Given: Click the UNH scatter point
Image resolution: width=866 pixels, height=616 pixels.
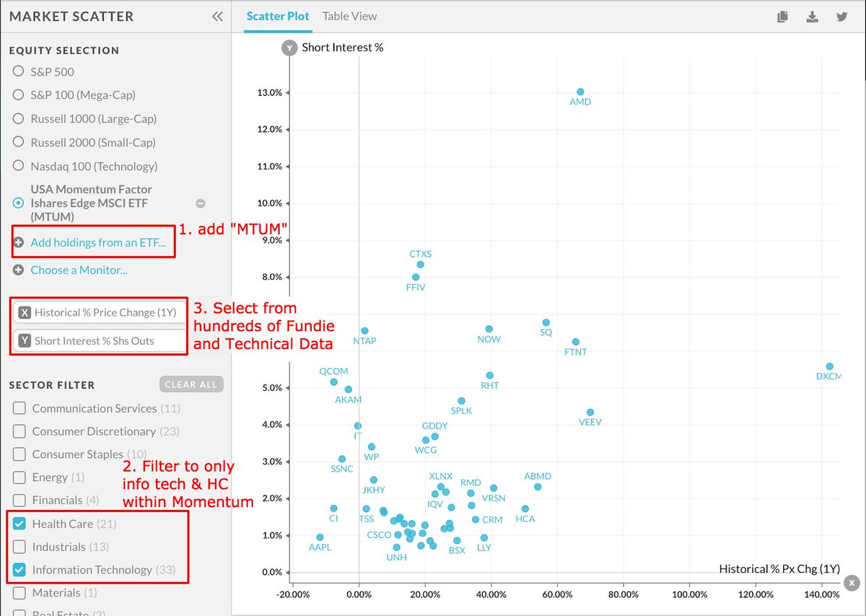Looking at the screenshot, I should pyautogui.click(x=397, y=547).
